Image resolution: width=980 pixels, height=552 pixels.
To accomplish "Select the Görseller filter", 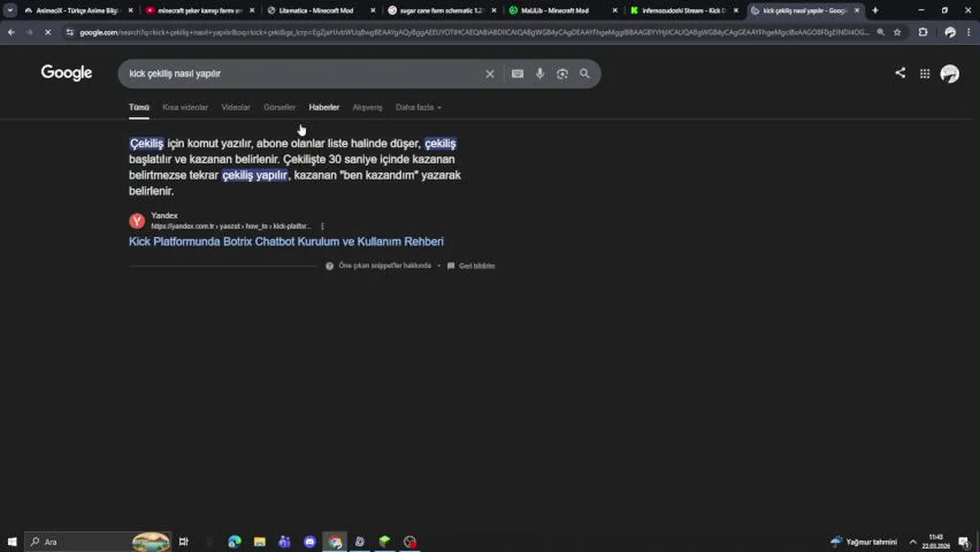I will [x=279, y=107].
